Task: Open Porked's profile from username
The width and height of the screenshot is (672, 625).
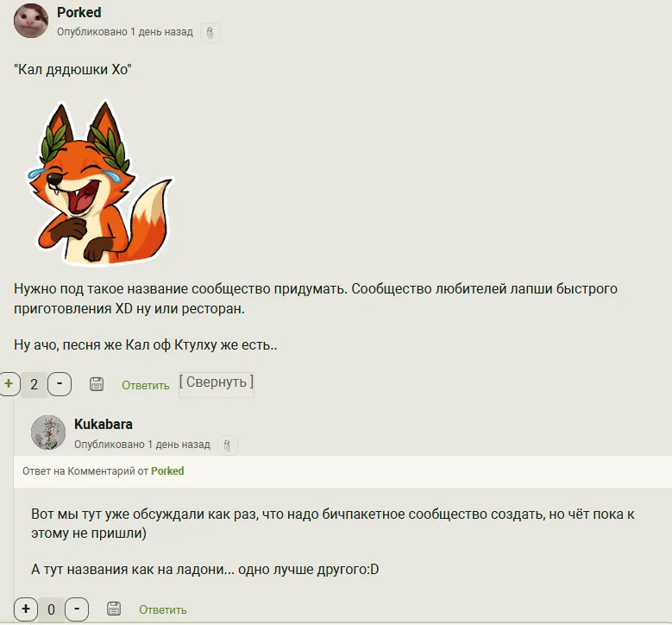Action: click(79, 12)
